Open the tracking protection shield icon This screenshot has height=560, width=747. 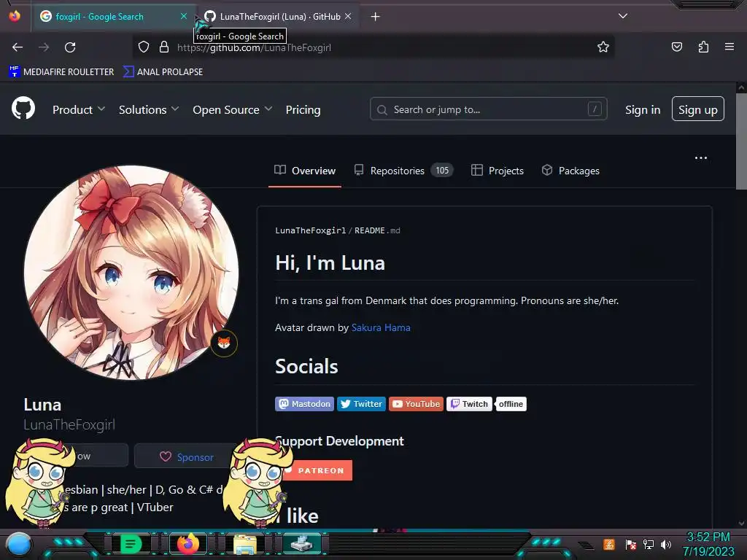144,47
